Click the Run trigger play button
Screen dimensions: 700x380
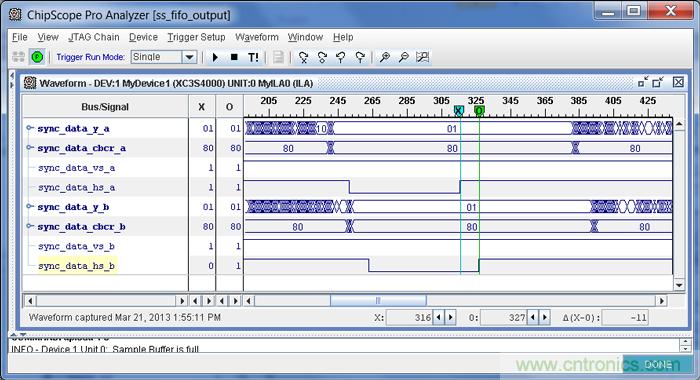pos(215,57)
